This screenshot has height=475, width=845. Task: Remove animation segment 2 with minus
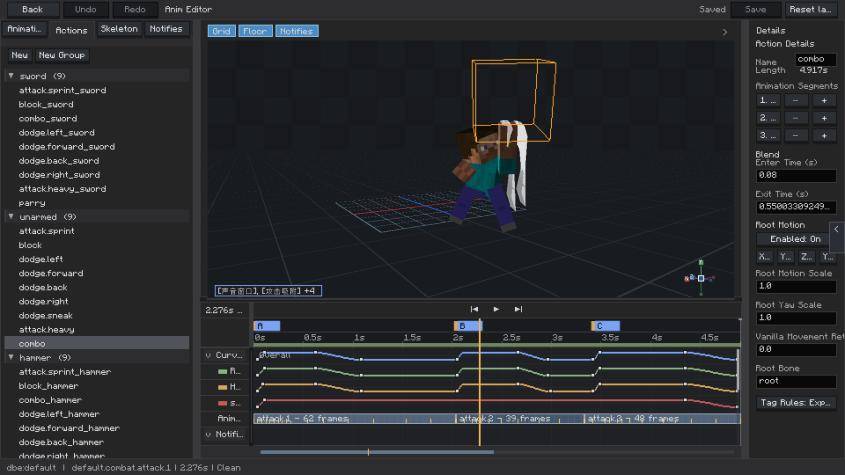795,118
